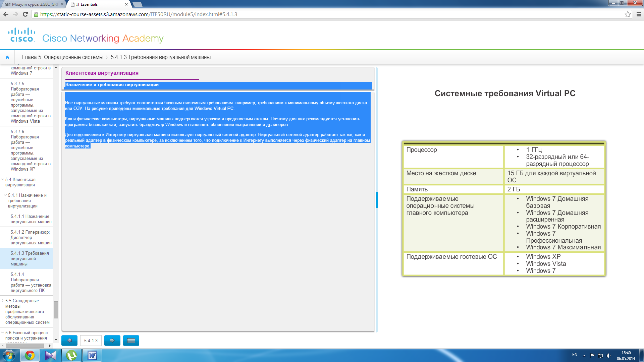The height and width of the screenshot is (362, 644).
Task: Click the page number field 5.4.1.3
Action: [91, 341]
